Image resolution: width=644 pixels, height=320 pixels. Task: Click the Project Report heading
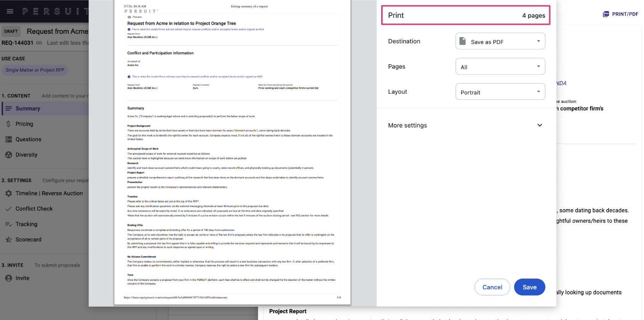[x=288, y=311]
